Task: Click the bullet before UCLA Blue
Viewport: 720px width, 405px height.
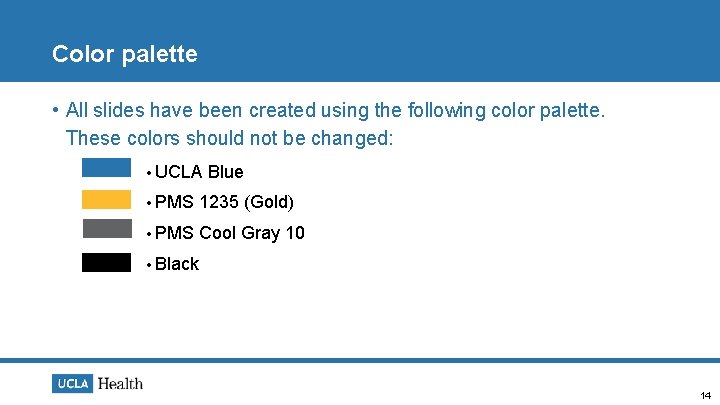Action: (149, 174)
